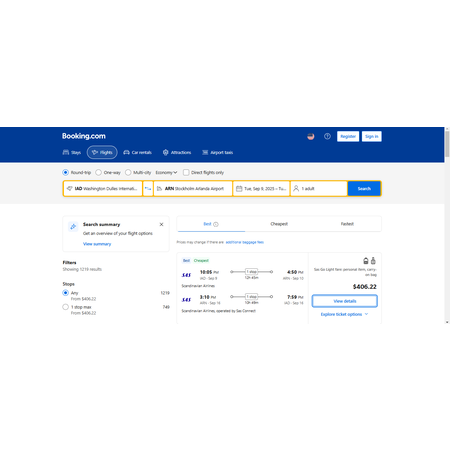Image resolution: width=450 pixels, height=450 pixels.
Task: Open the US flag language selector
Action: (311, 136)
